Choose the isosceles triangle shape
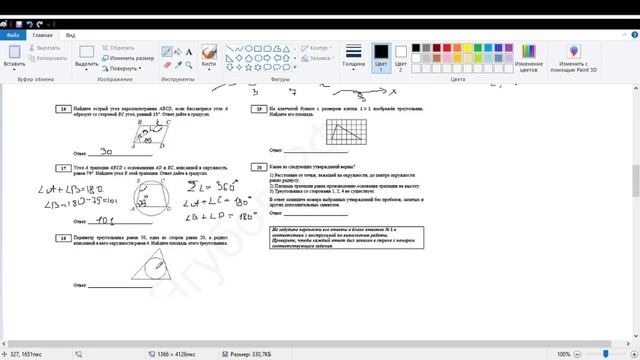The width and height of the screenshot is (640, 360). point(286,49)
